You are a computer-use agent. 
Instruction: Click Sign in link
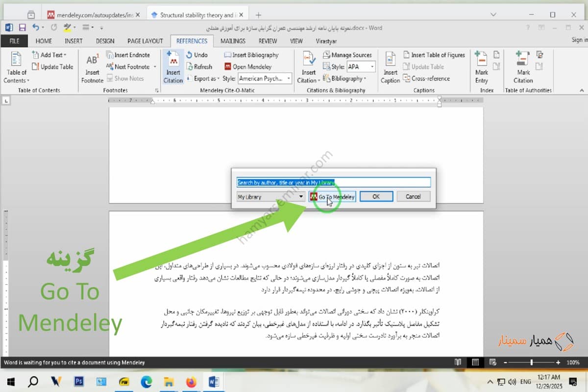point(579,40)
